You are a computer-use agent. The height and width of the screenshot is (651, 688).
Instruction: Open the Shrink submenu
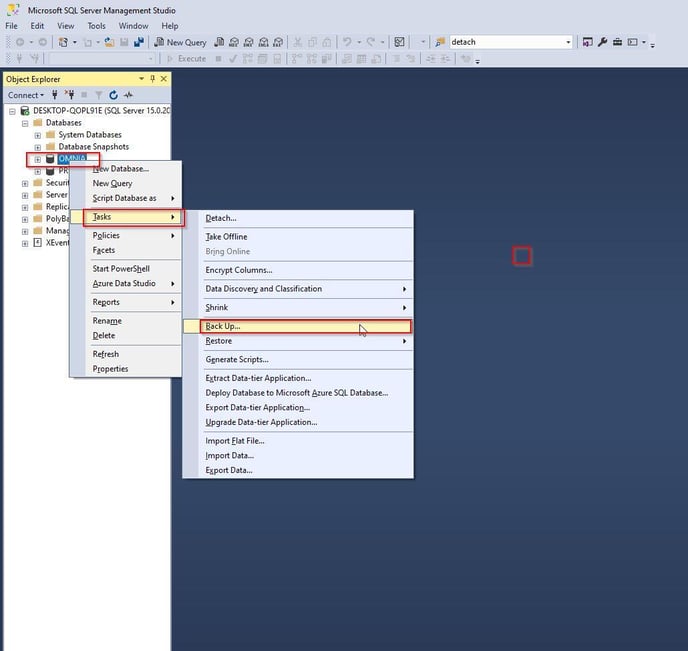point(298,308)
